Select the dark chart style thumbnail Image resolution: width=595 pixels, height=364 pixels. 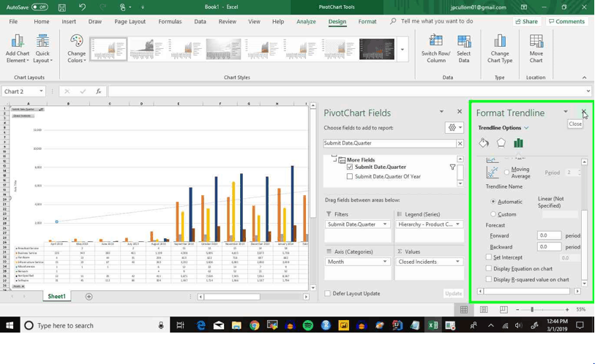click(x=376, y=49)
